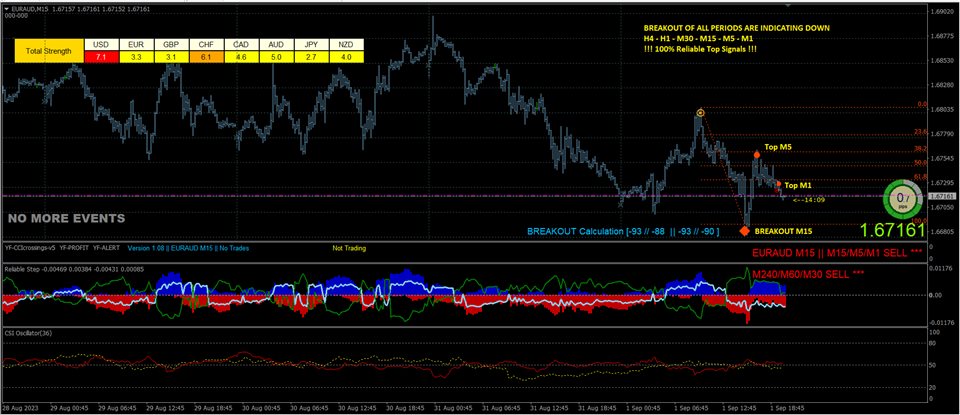Click the orange diamond BREAKOUT M15 marker
960x415 pixels.
pyautogui.click(x=744, y=231)
